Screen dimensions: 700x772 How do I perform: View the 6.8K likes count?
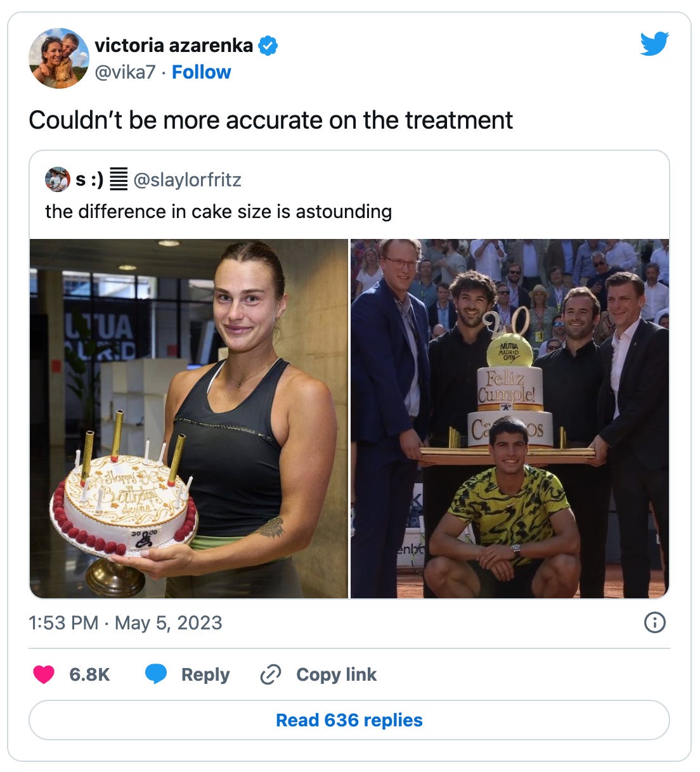click(89, 674)
